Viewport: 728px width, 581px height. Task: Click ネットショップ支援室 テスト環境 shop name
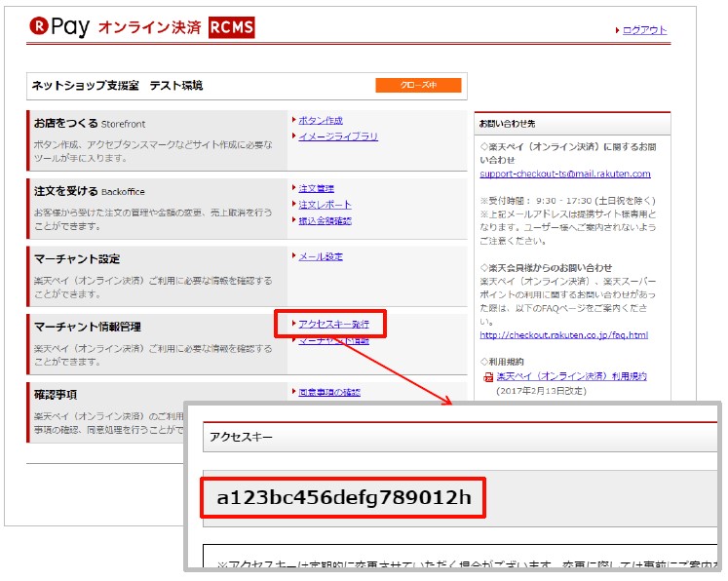[117, 86]
